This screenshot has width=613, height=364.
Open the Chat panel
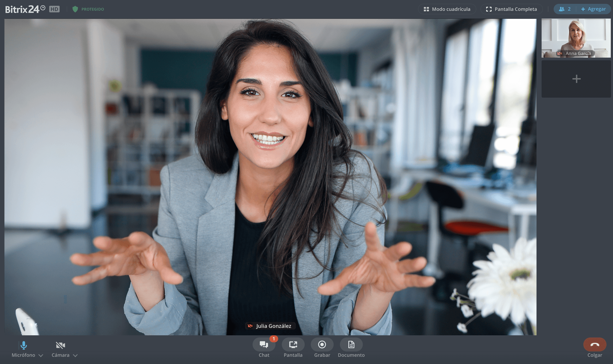(x=264, y=345)
